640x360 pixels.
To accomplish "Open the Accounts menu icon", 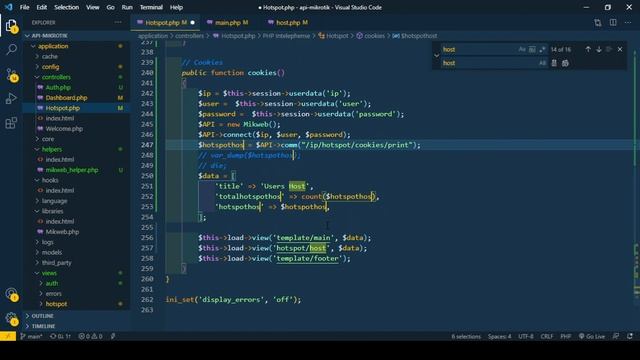I will pyautogui.click(x=11, y=294).
